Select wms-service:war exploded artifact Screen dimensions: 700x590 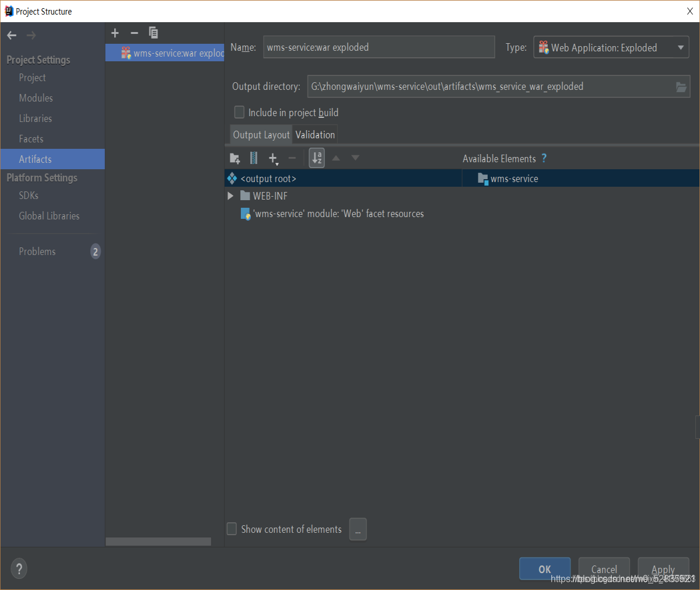165,53
